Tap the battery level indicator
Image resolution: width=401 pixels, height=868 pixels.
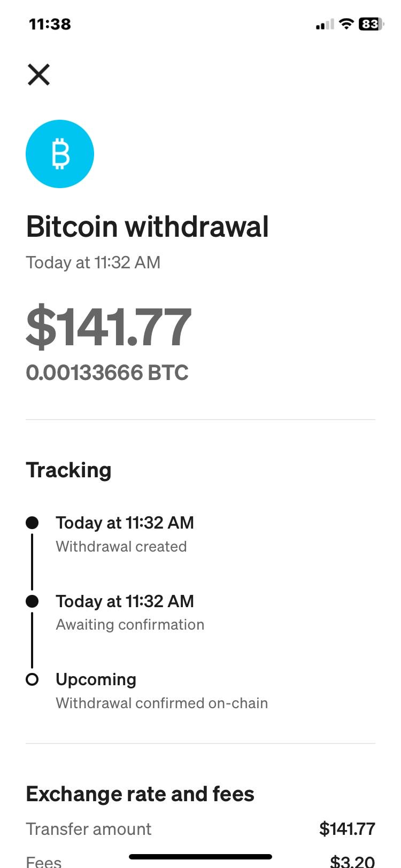click(371, 24)
